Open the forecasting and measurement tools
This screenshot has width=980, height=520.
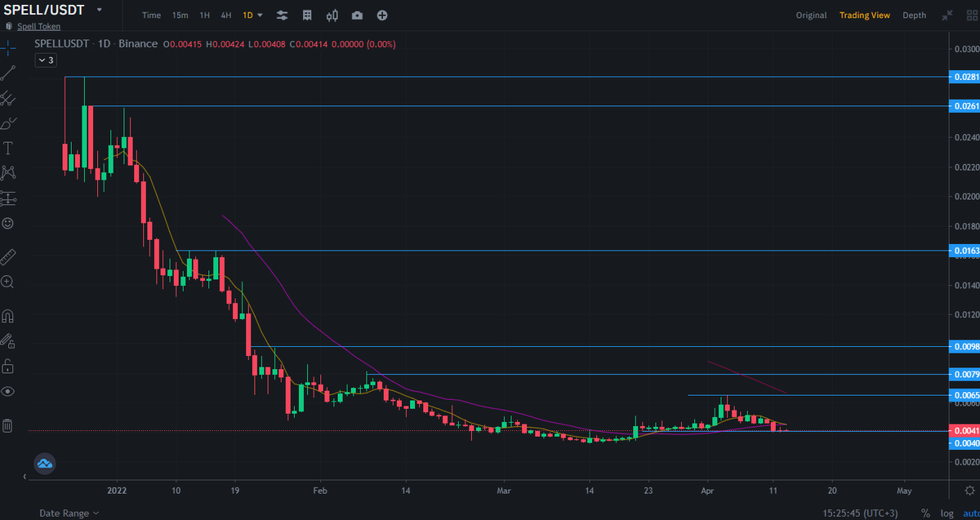click(x=8, y=198)
